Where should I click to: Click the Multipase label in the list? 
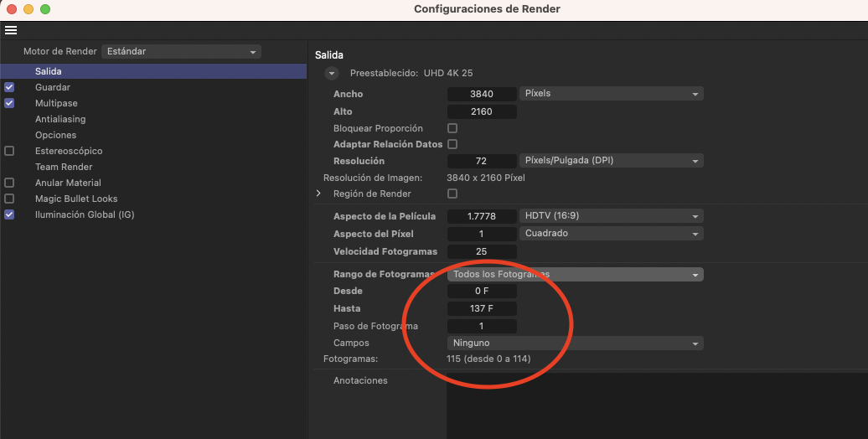[56, 104]
